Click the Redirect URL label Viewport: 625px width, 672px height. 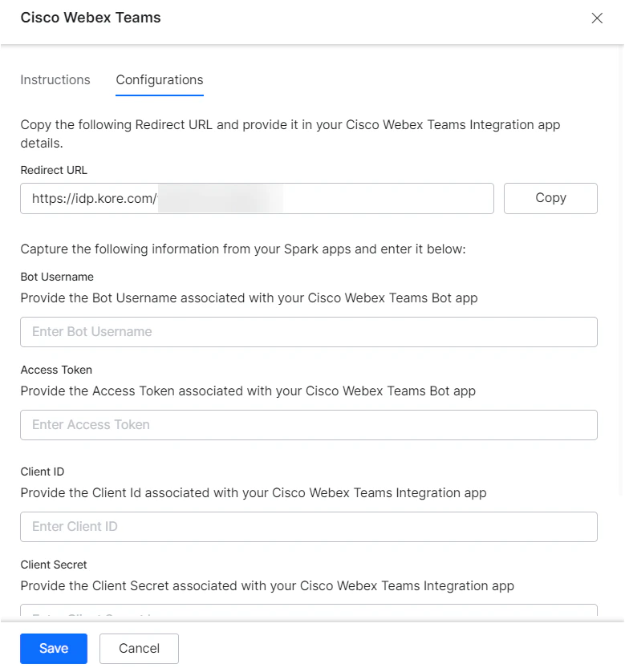pos(54,170)
